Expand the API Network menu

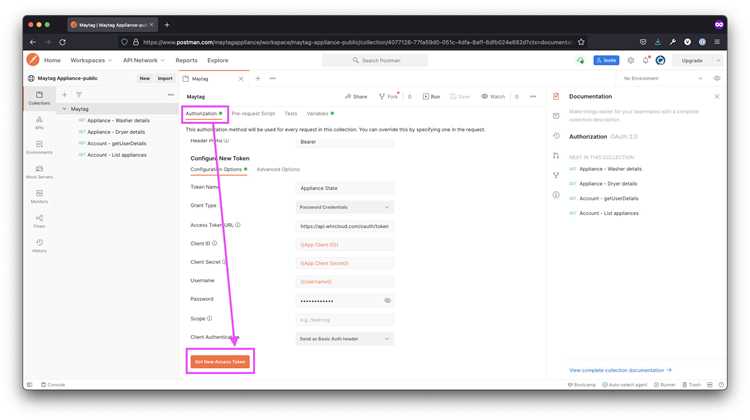tap(143, 60)
